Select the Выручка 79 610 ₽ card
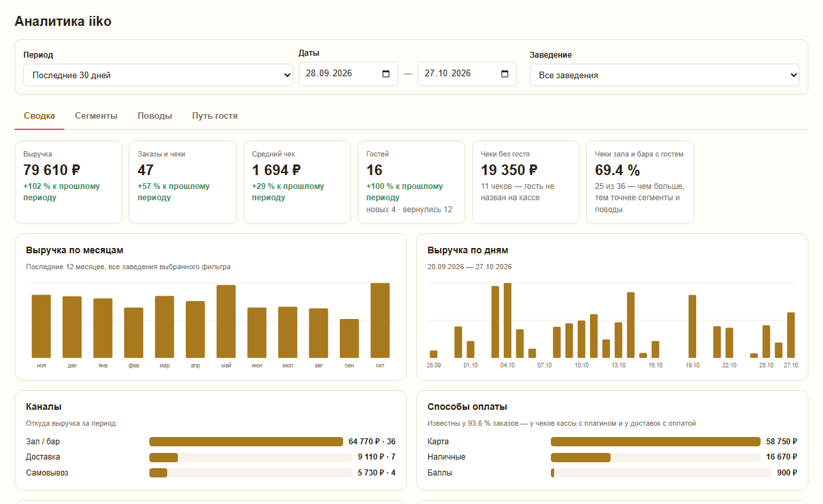This screenshot has width=823, height=504. (68, 182)
